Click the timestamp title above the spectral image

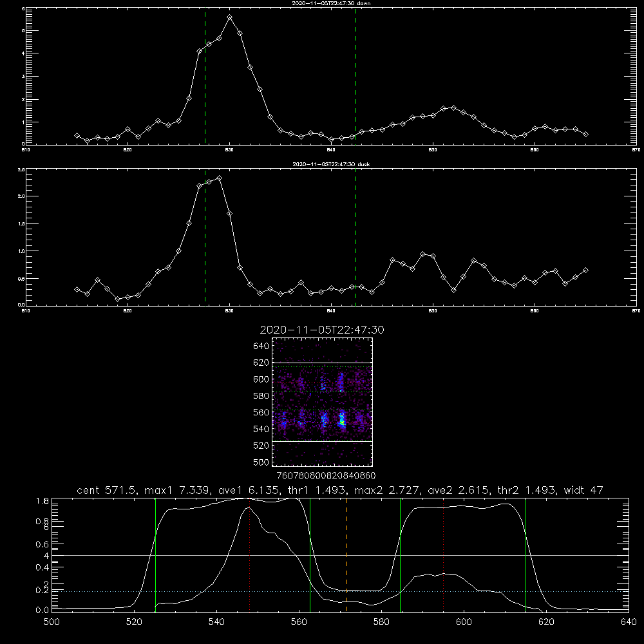[322, 330]
